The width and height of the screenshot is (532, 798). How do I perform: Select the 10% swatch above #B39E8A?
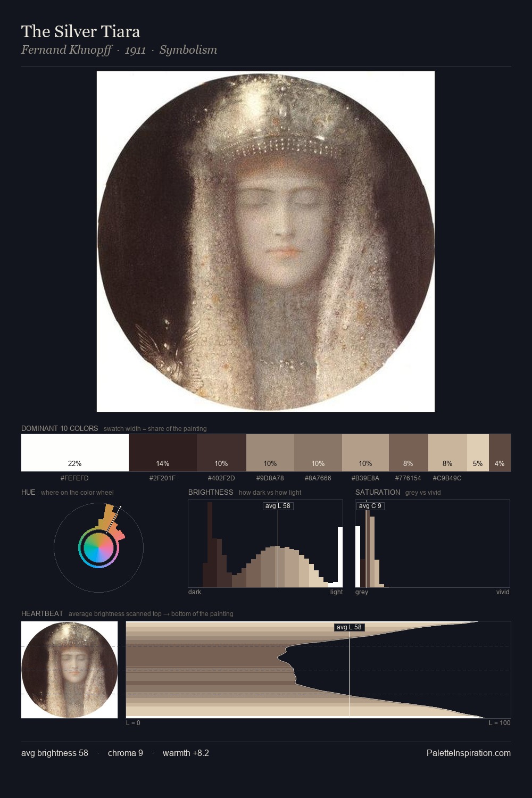365,453
